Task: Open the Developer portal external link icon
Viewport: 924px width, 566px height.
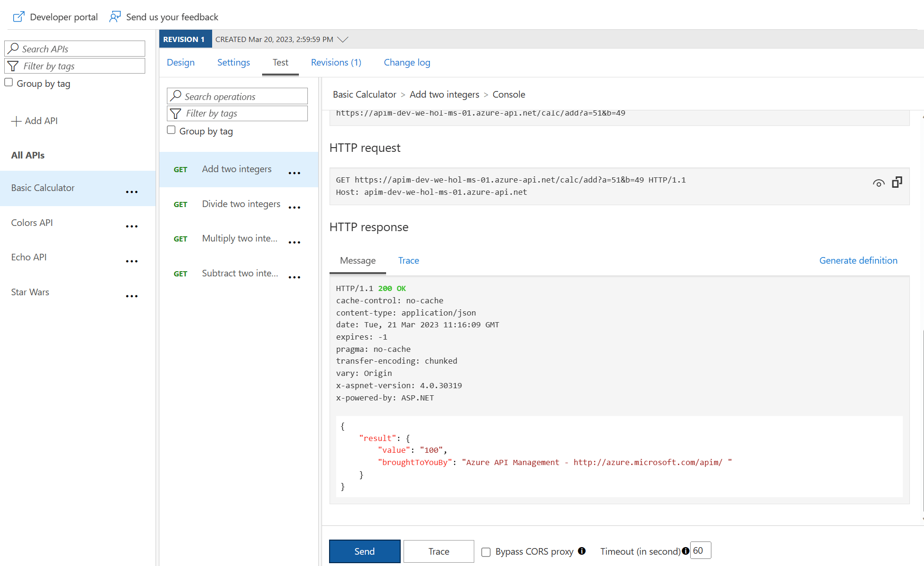Action: click(x=18, y=16)
